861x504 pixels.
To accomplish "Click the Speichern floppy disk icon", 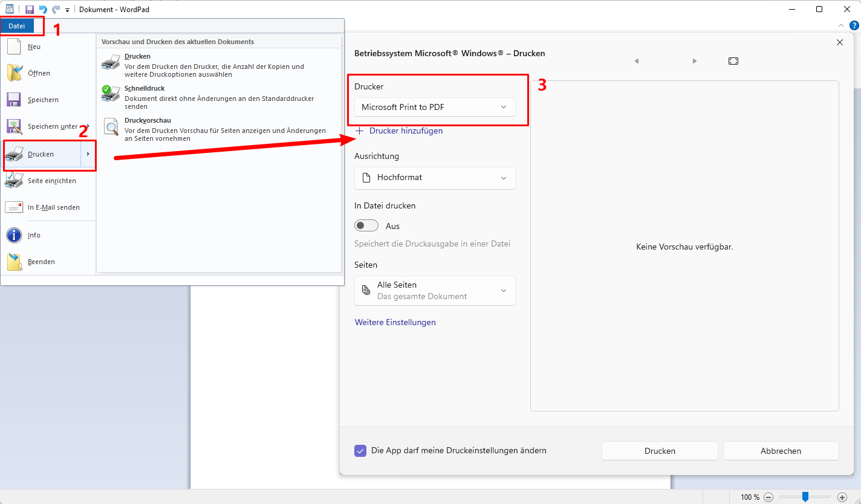I will click(14, 100).
